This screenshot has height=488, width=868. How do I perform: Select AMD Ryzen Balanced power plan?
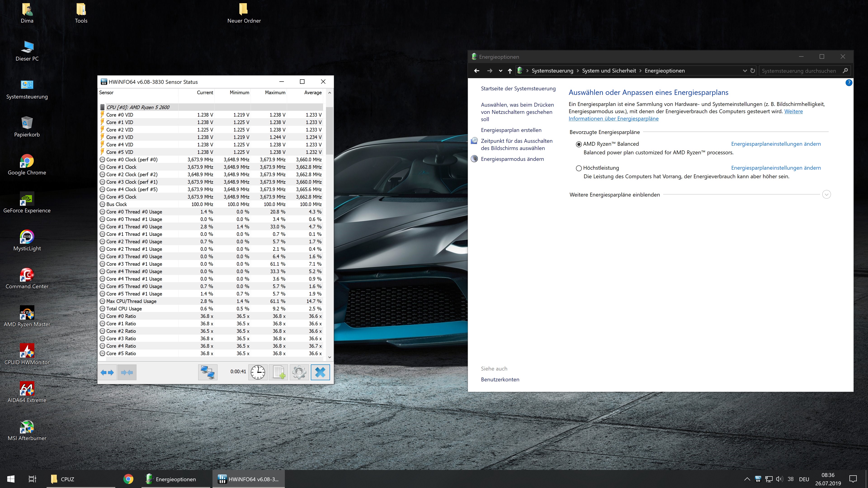pos(579,144)
